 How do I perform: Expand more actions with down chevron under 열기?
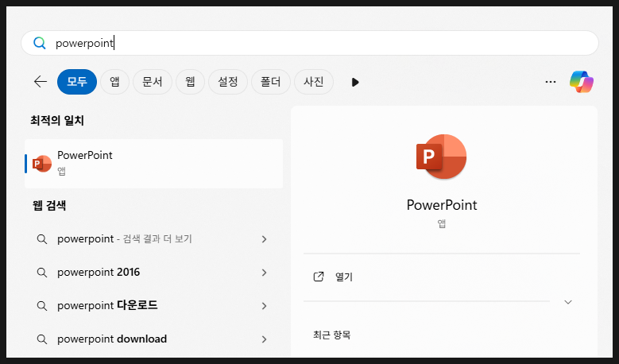point(568,302)
